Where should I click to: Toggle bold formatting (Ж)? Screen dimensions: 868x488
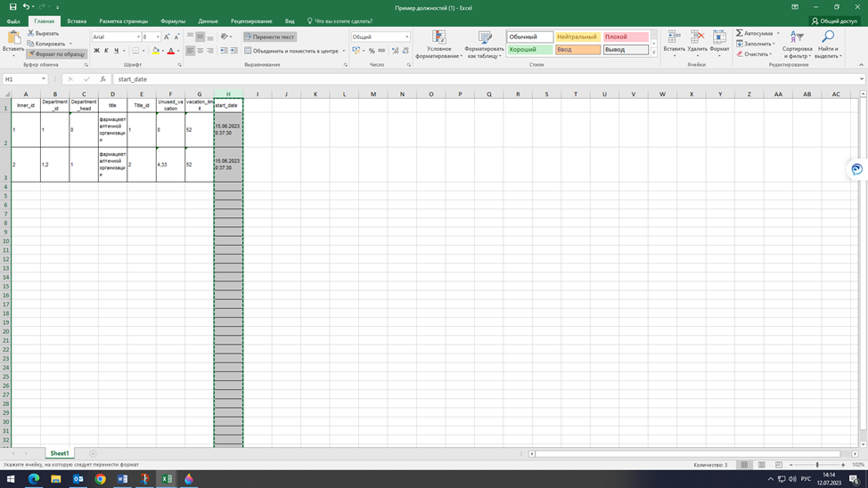(x=96, y=51)
